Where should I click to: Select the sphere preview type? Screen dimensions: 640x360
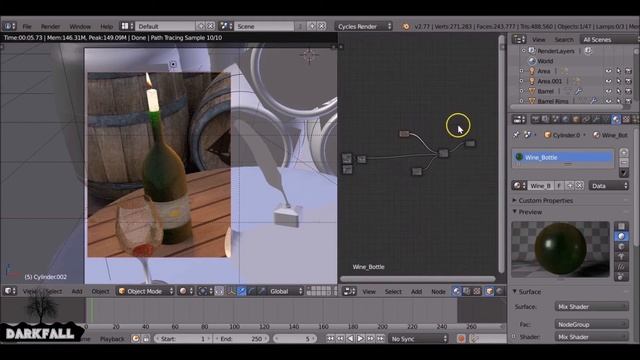621,236
